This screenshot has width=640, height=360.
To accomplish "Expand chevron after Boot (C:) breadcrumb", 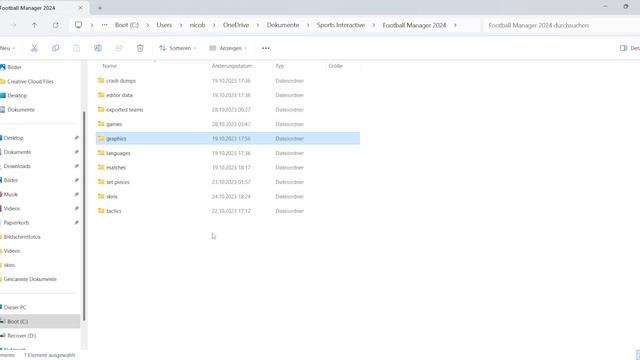I will pyautogui.click(x=148, y=25).
